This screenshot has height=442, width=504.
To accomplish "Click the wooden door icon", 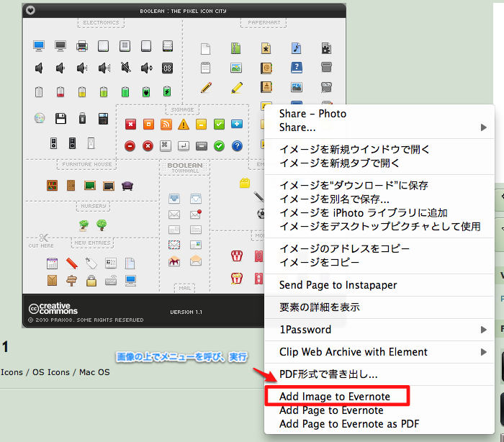I will 71,186.
